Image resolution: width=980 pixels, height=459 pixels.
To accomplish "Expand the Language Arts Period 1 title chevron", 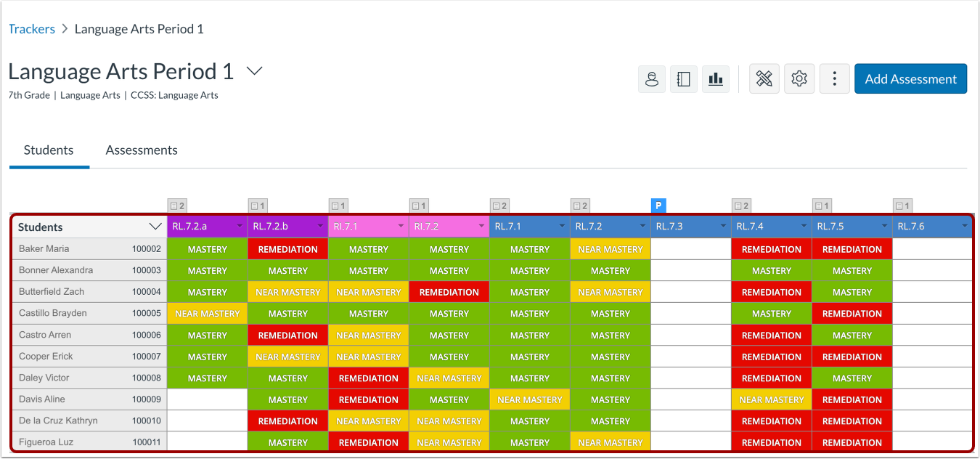I will click(253, 70).
